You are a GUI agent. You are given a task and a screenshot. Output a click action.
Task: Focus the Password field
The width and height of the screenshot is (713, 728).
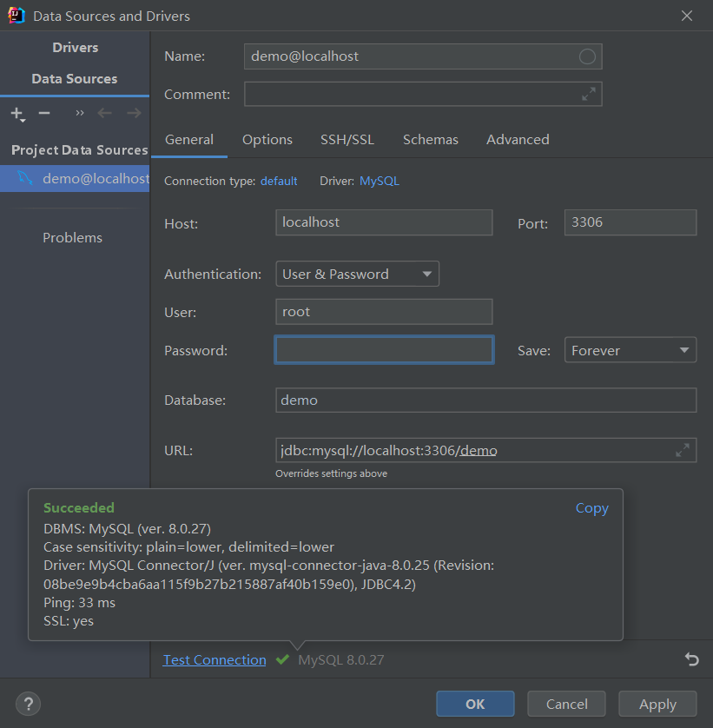coord(384,349)
